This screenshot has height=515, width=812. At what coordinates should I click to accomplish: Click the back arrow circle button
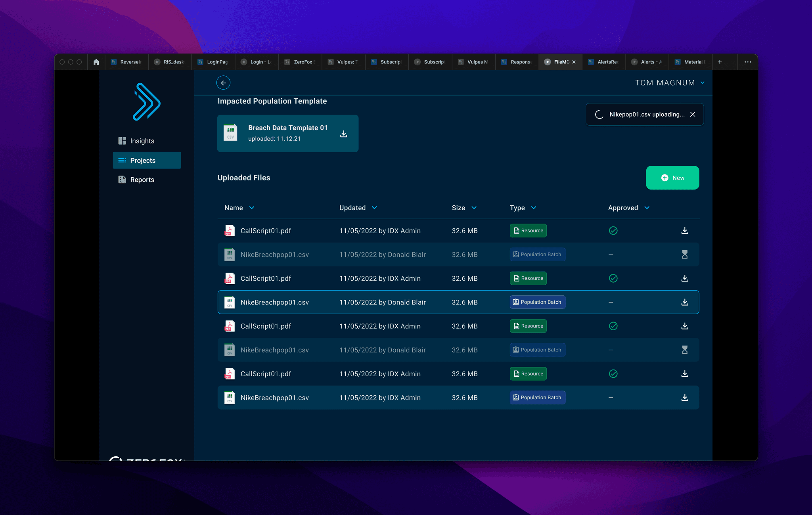(x=223, y=83)
